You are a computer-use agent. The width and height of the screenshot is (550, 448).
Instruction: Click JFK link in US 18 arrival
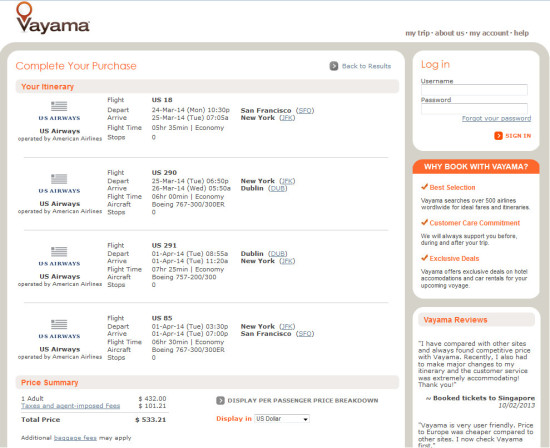point(287,118)
